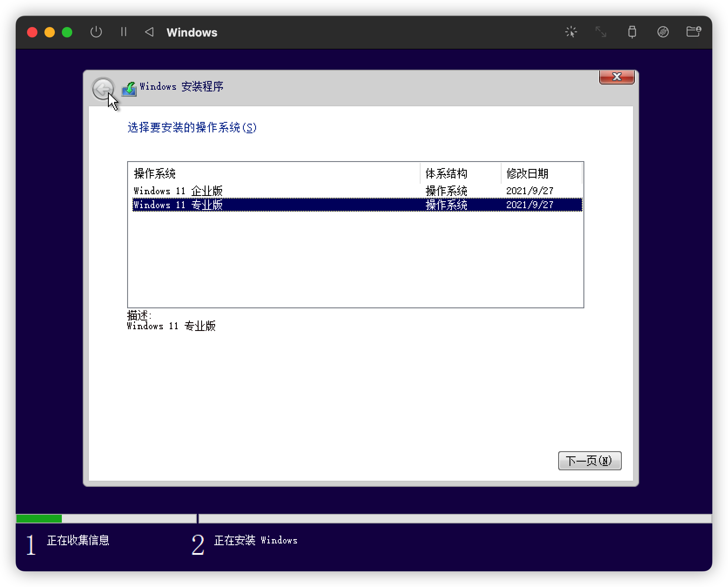Screen dimensions: 728x587
Task: Open the USB devices menu icon
Action: [632, 32]
